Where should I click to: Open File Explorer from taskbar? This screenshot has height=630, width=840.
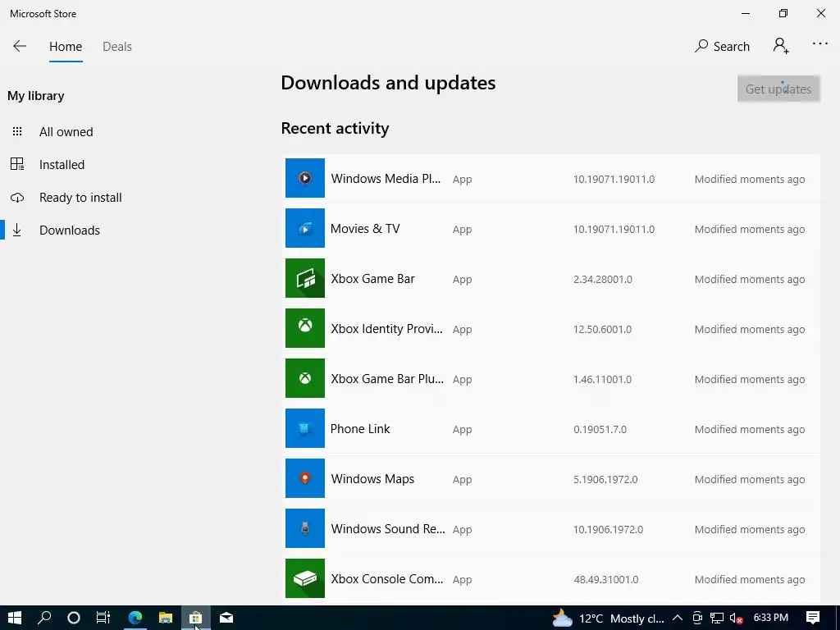[166, 618]
